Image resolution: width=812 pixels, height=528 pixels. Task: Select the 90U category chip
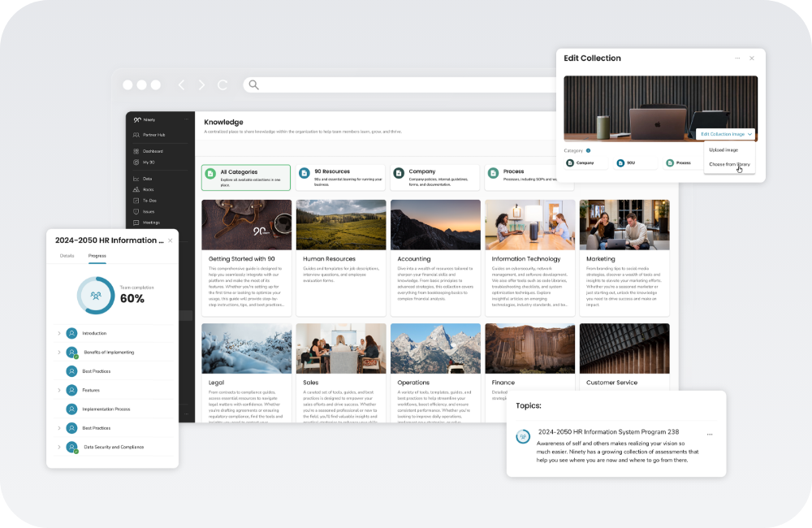point(630,162)
